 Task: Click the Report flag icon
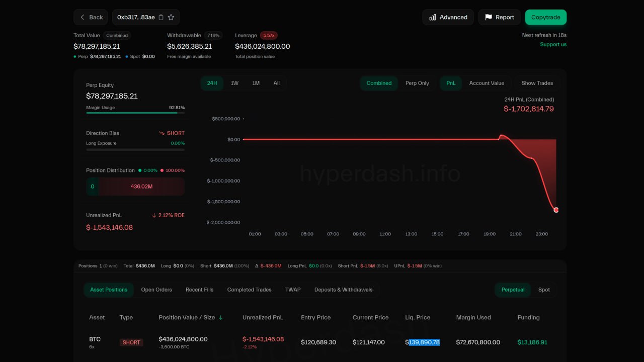[x=488, y=17]
